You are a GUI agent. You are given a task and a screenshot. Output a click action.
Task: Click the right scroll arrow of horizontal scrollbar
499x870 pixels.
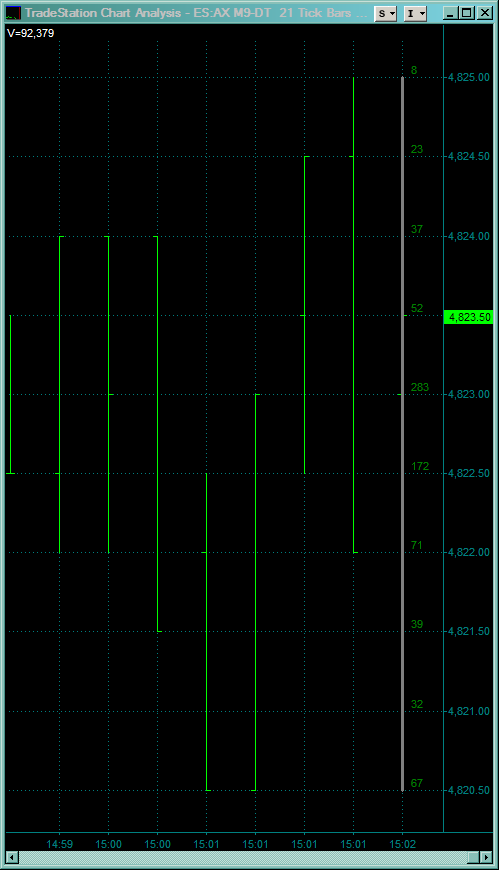coord(486,857)
